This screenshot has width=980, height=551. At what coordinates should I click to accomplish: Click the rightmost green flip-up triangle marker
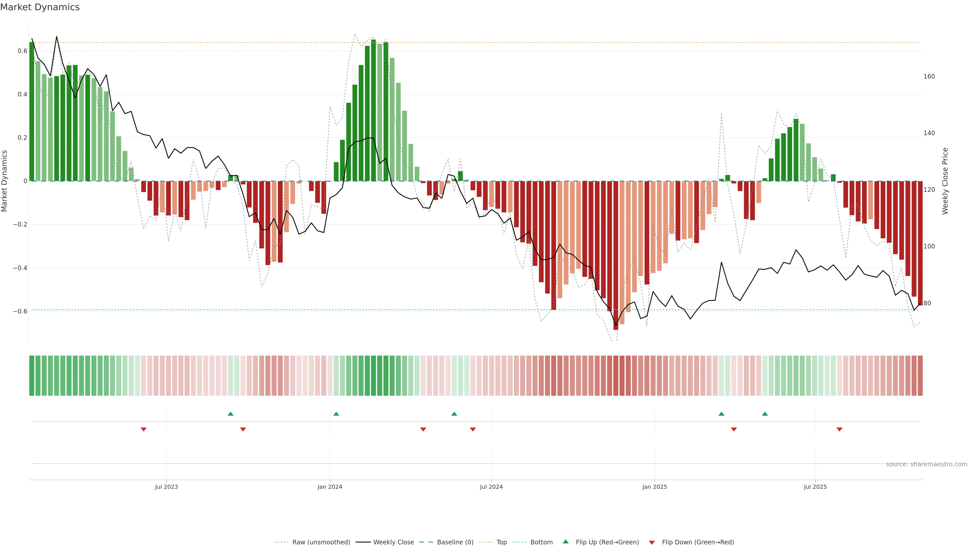765,414
